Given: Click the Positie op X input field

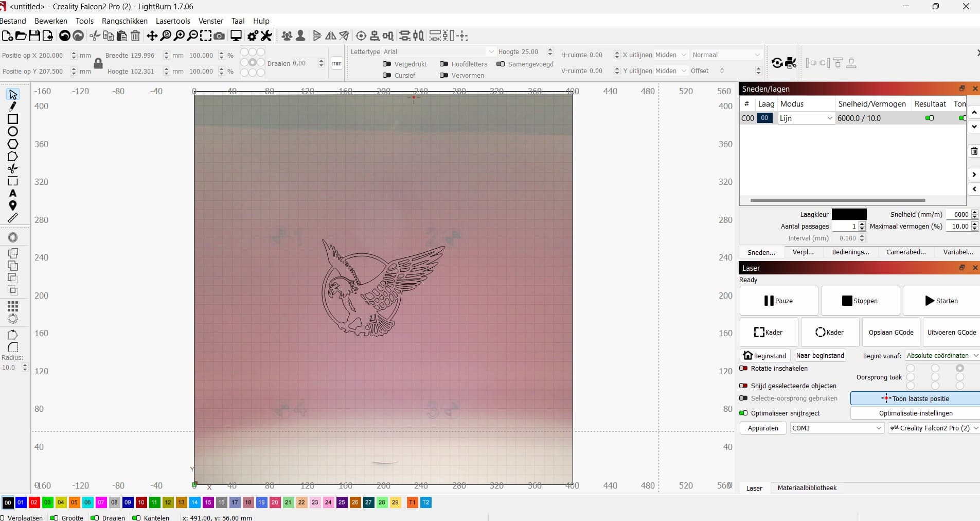Looking at the screenshot, I should 53,55.
